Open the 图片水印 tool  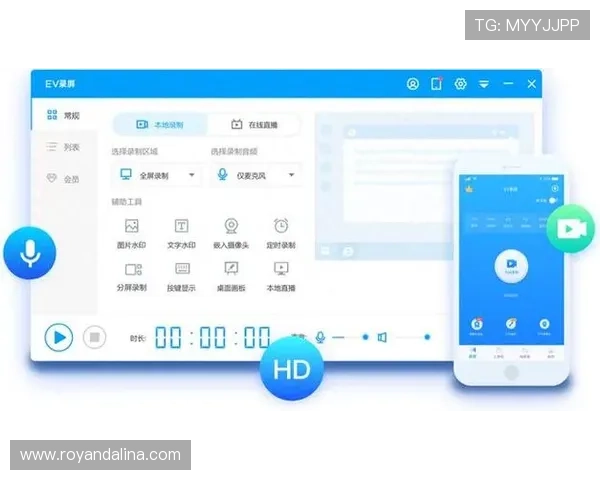point(132,233)
